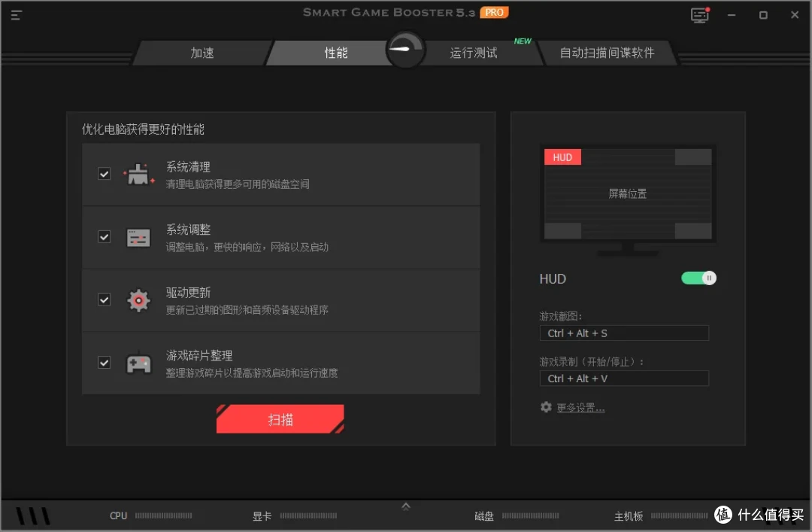This screenshot has width=812, height=532.
Task: Click the system clean broom icon
Action: point(138,175)
